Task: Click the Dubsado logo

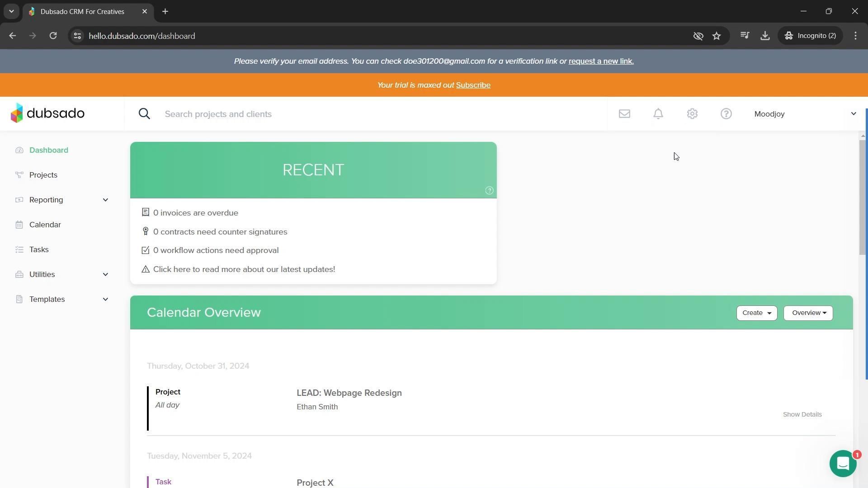Action: click(x=47, y=113)
